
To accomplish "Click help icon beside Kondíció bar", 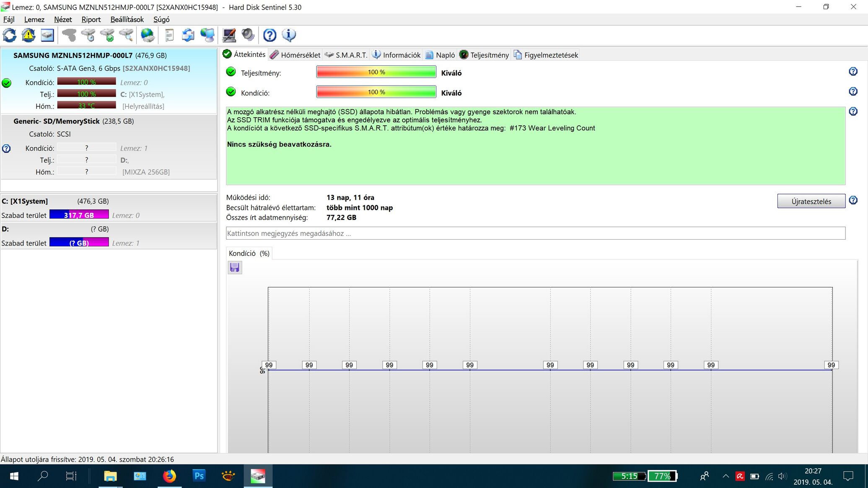I will [x=853, y=91].
